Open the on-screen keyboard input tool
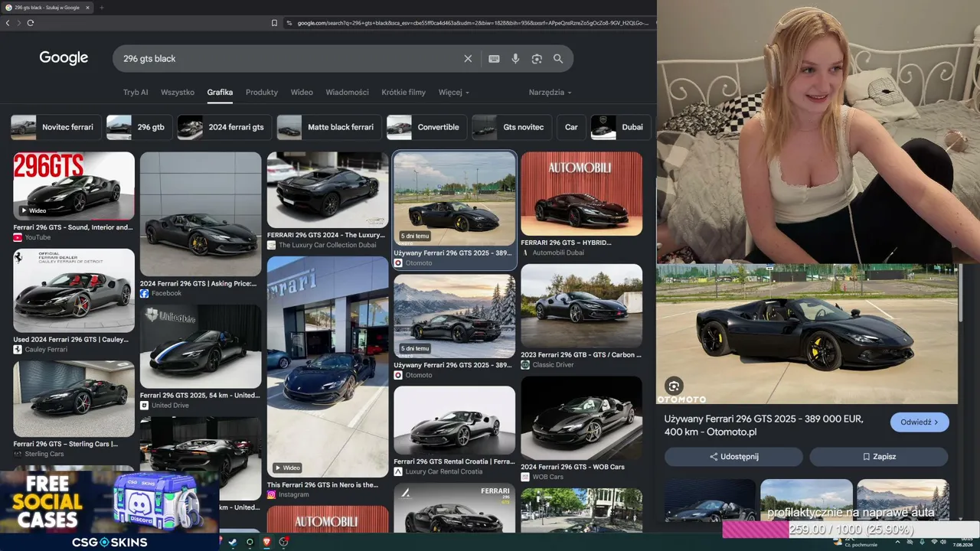The height and width of the screenshot is (551, 980). 495,59
